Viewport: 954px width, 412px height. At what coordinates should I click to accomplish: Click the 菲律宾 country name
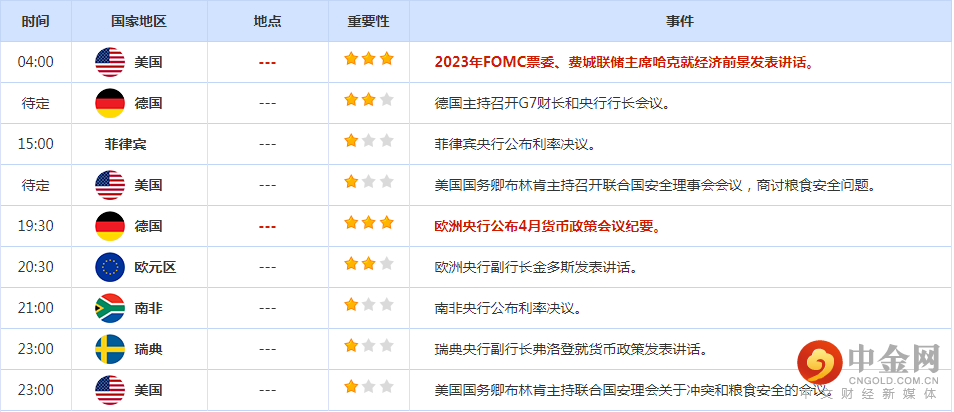point(125,144)
